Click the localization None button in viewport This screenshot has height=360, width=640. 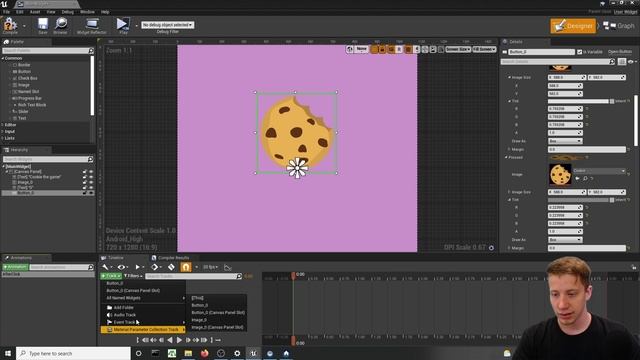[x=361, y=49]
